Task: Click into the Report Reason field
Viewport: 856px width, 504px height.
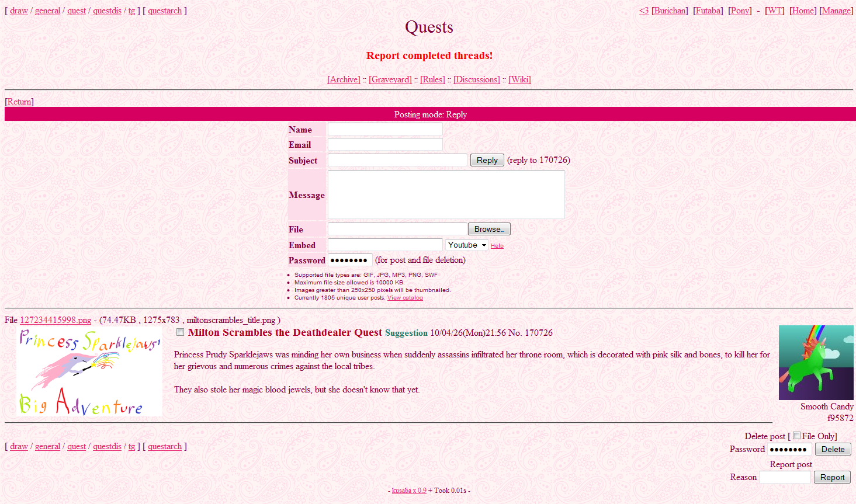Action: point(785,477)
